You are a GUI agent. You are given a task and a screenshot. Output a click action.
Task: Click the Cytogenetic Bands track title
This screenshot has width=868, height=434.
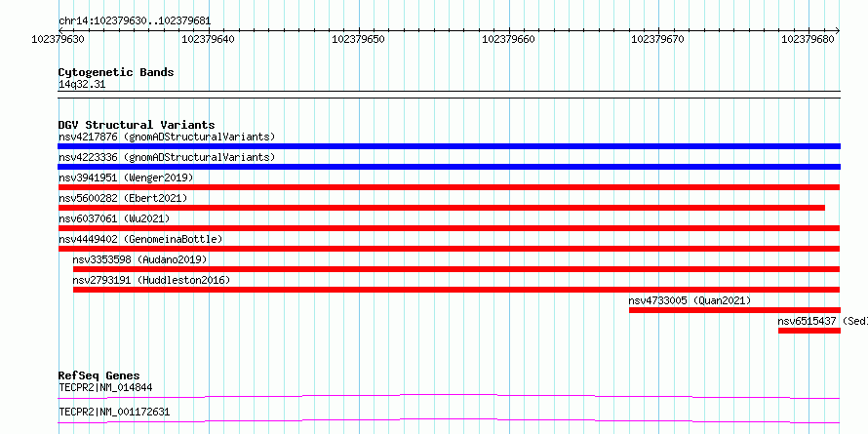point(116,72)
